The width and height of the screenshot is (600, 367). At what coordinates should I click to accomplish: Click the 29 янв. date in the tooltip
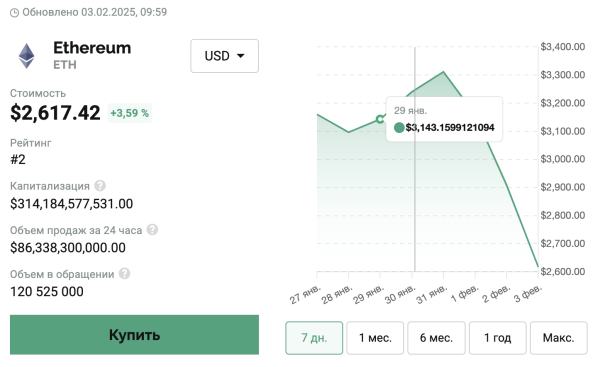pyautogui.click(x=410, y=111)
